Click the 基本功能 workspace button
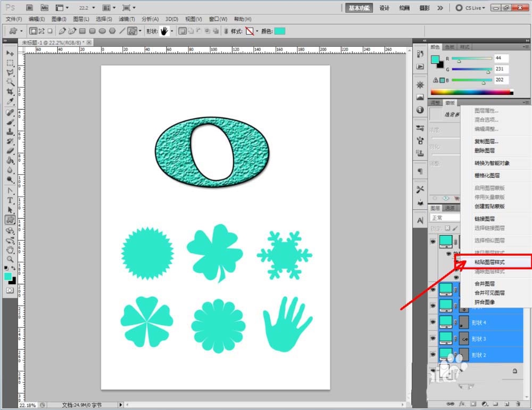Image resolution: width=532 pixels, height=410 pixels. (x=360, y=8)
